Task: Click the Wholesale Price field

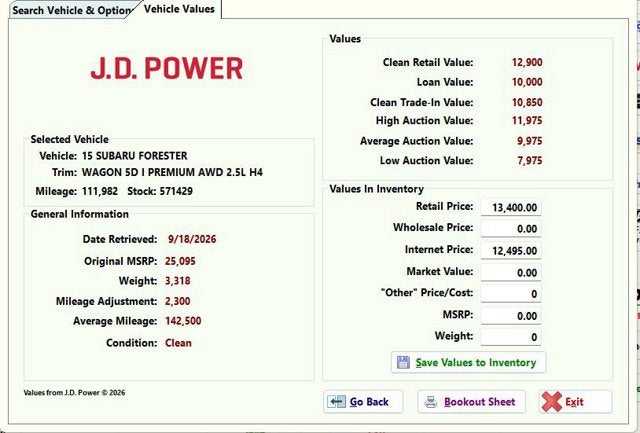Action: 511,229
